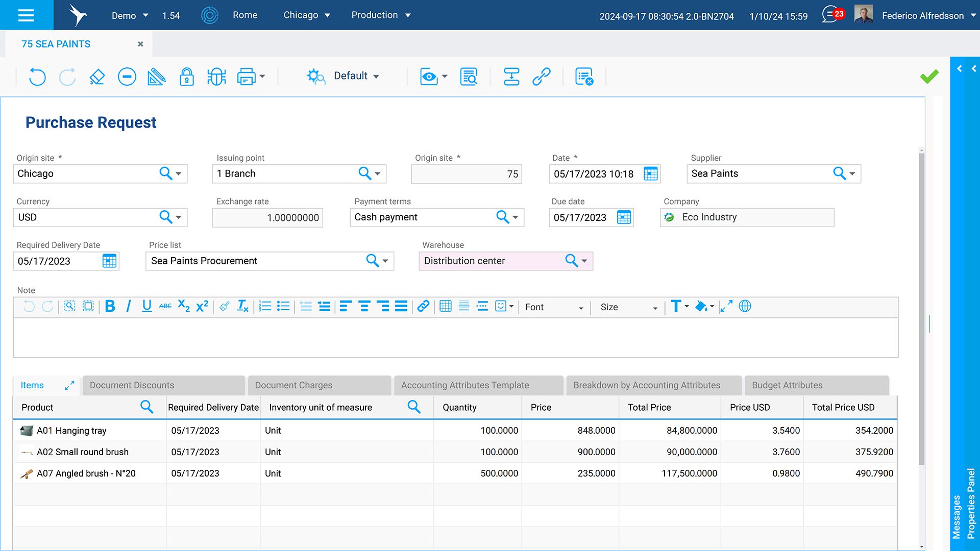980x551 pixels.
Task: Click the green checkmark confirm icon
Action: [929, 77]
